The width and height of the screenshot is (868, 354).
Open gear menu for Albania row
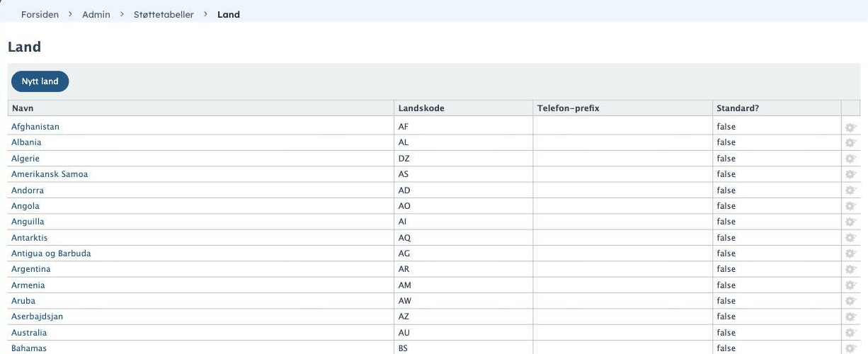[x=850, y=143]
